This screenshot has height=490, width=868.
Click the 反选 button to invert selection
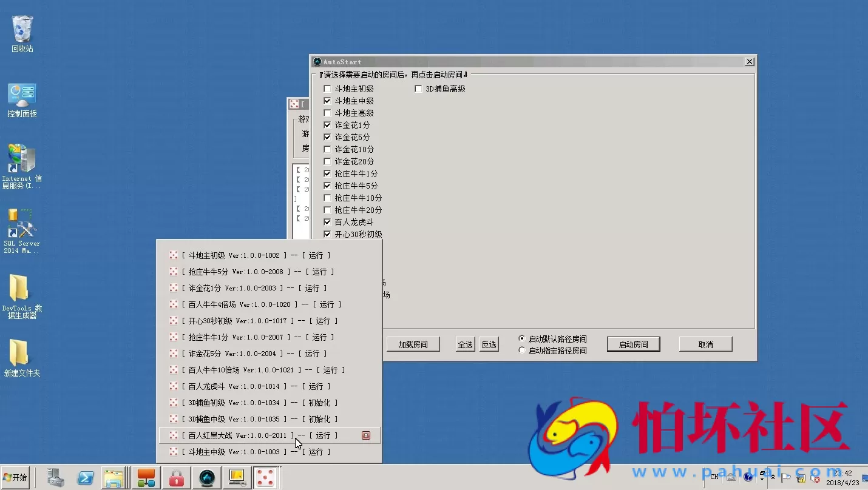tap(489, 344)
